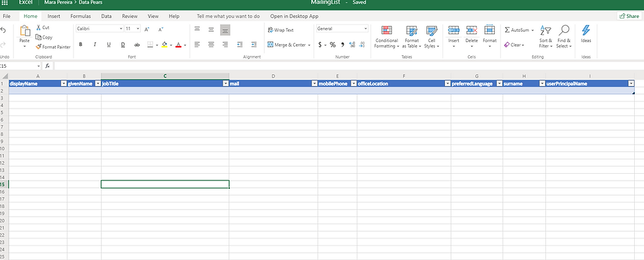Toggle italic formatting
Image resolution: width=644 pixels, height=260 pixels.
(x=95, y=45)
